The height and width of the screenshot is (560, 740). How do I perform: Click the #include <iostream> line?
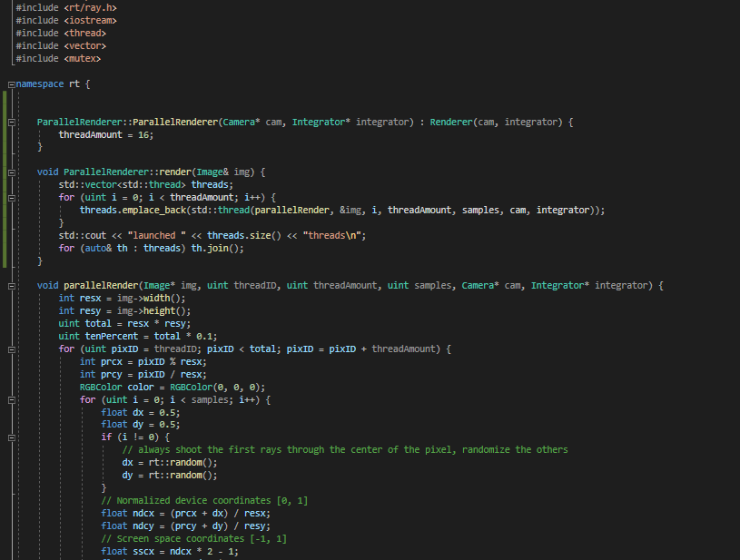pyautogui.click(x=66, y=21)
